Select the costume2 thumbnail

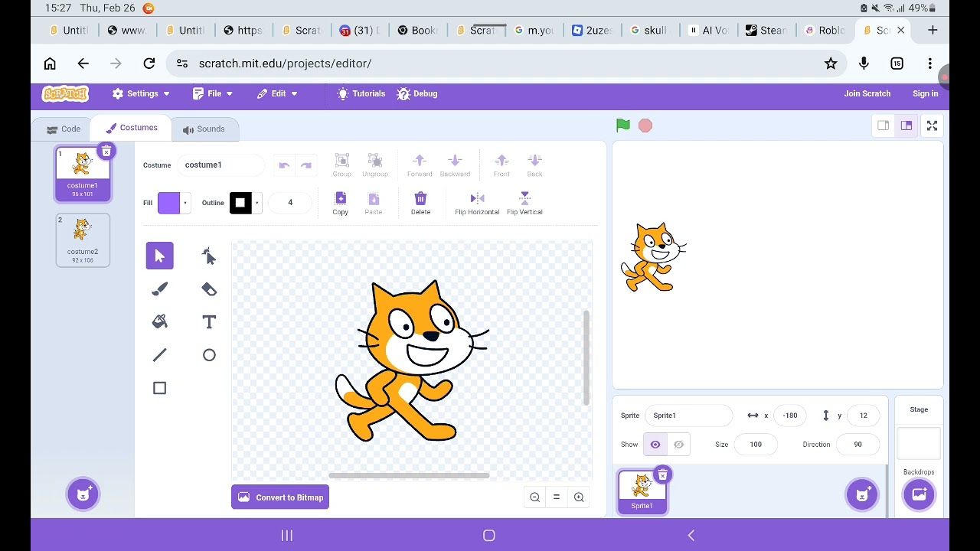83,240
